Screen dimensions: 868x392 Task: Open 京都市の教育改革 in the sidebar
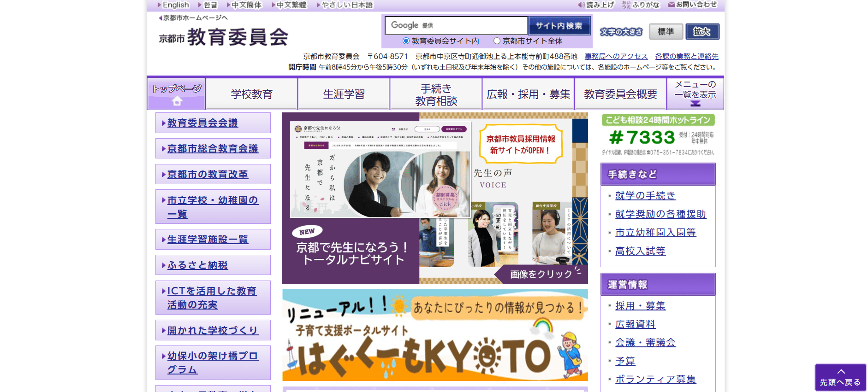click(x=213, y=175)
